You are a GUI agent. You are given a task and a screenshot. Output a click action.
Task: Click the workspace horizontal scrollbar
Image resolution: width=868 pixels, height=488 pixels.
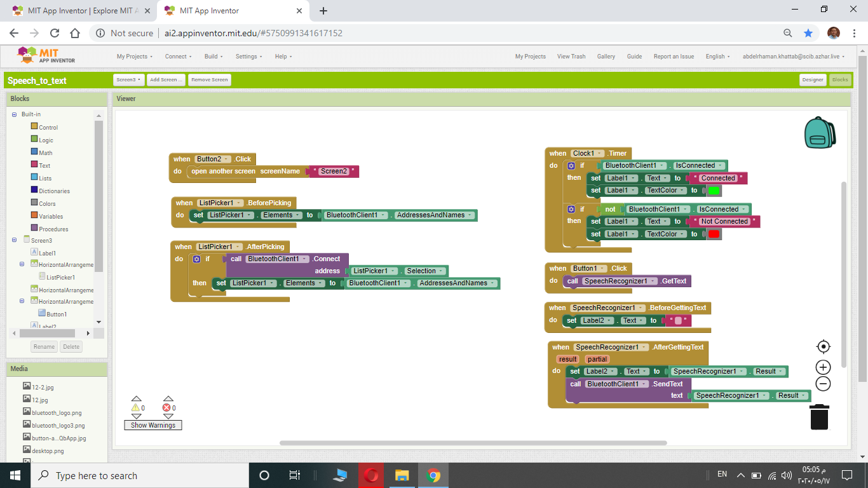coord(473,443)
